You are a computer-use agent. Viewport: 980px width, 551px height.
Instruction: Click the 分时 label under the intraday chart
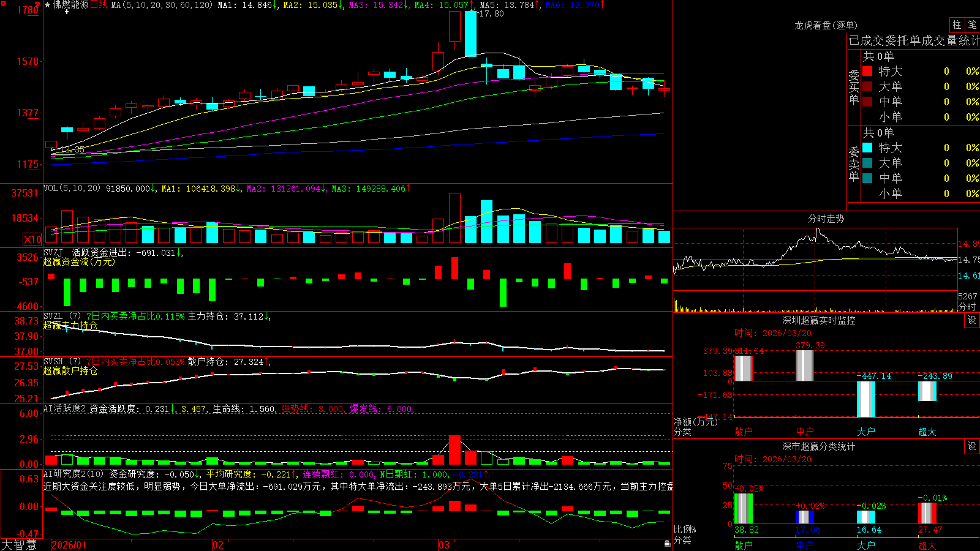pos(967,306)
